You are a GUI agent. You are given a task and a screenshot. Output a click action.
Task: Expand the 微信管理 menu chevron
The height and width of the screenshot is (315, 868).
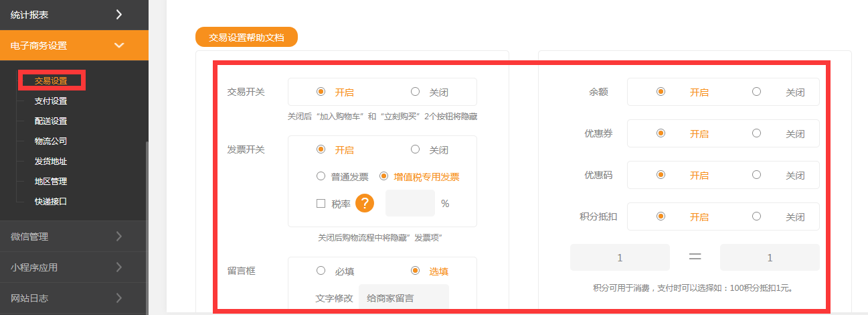point(119,236)
